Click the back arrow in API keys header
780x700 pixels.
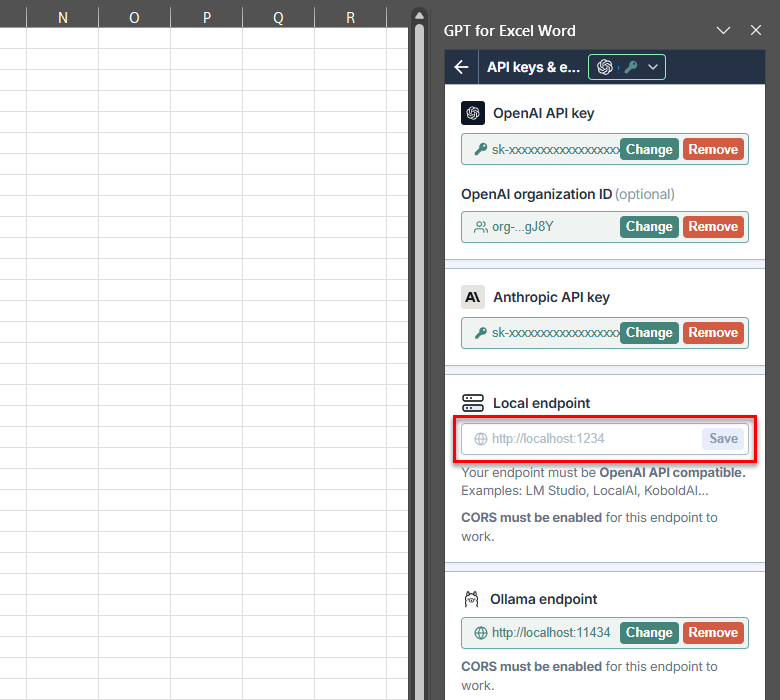[x=461, y=67]
